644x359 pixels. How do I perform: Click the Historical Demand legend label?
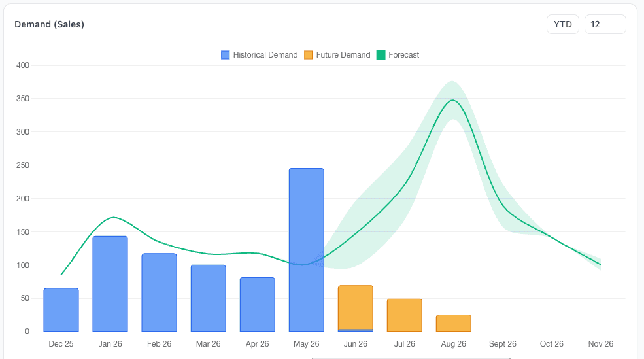click(265, 55)
